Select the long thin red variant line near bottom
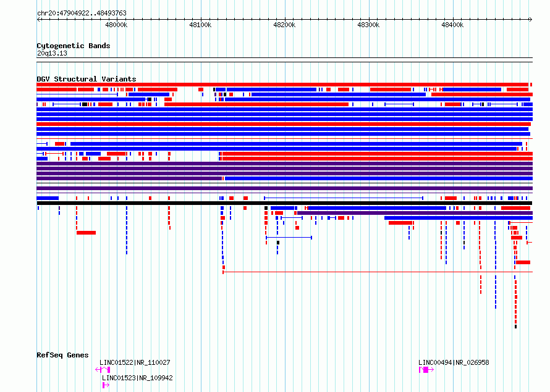Screen dimensions: 550x392 pyautogui.click(x=378, y=272)
